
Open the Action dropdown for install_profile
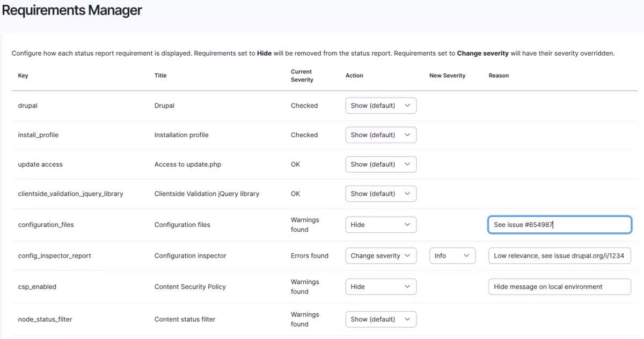coord(380,135)
